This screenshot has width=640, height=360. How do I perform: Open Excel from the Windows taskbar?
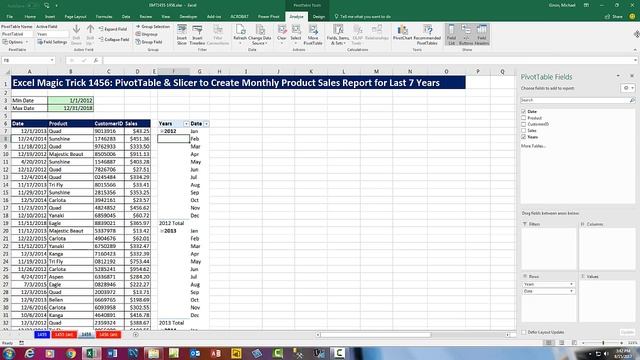click(91, 353)
